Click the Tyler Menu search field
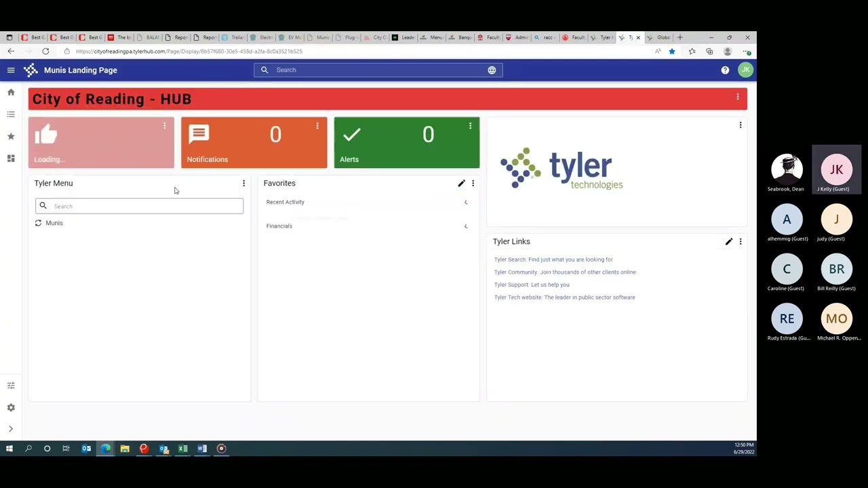Image resolution: width=868 pixels, height=488 pixels. [139, 206]
